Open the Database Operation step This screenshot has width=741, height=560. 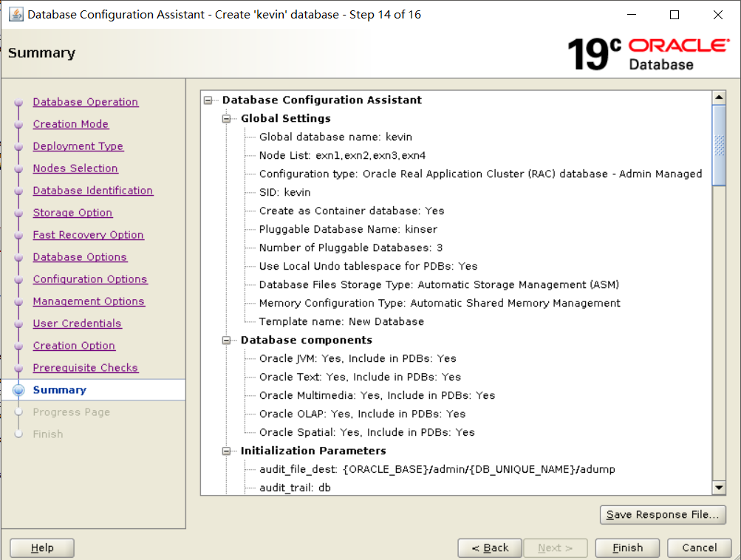[86, 102]
